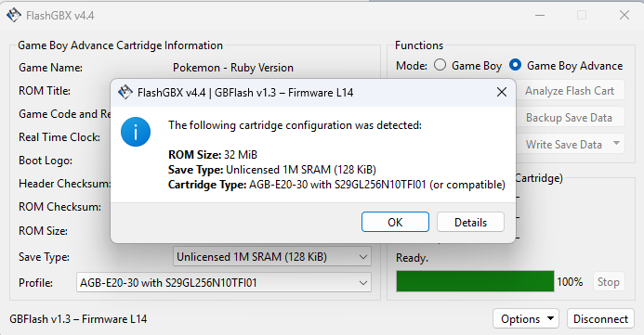The image size is (644, 335).
Task: Maximize the FlashGBX main window
Action: click(x=582, y=15)
